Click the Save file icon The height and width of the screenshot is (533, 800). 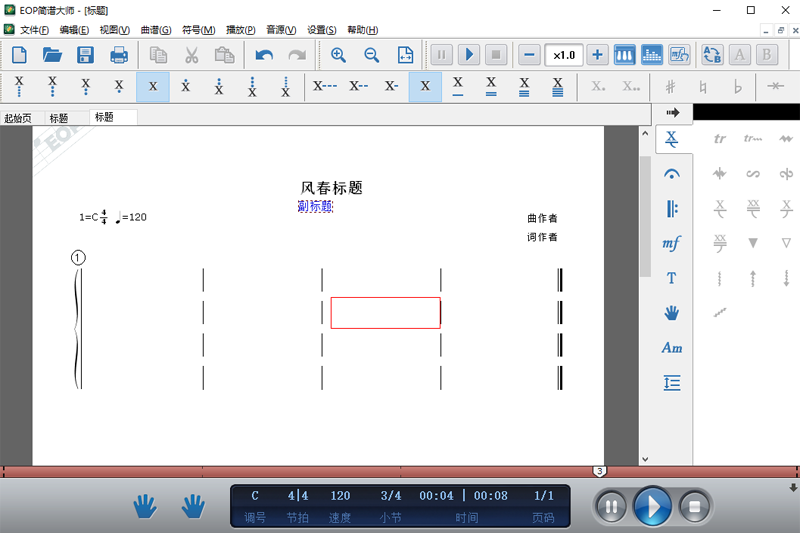85,55
